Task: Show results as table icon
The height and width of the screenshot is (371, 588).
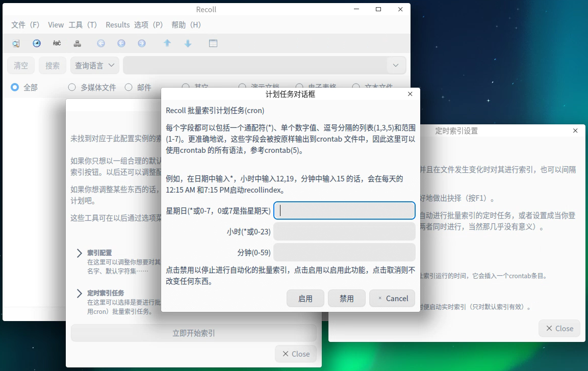Action: (x=213, y=43)
